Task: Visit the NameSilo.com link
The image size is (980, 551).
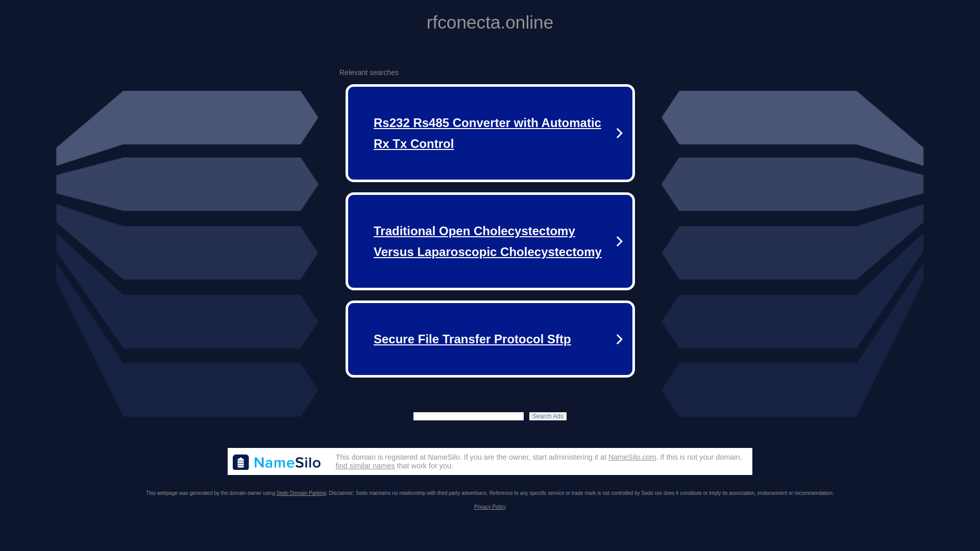Action: [632, 457]
